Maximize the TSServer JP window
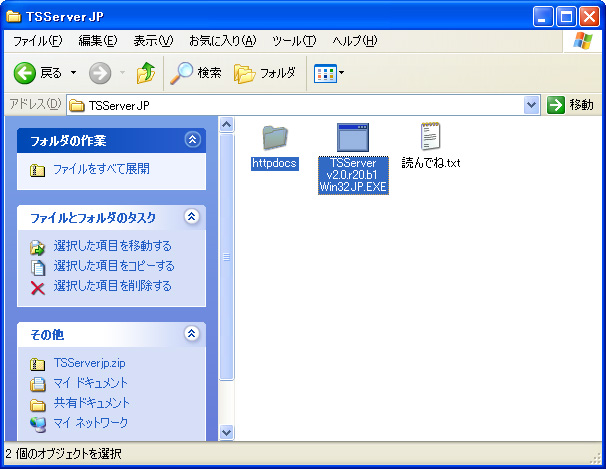 [x=567, y=17]
